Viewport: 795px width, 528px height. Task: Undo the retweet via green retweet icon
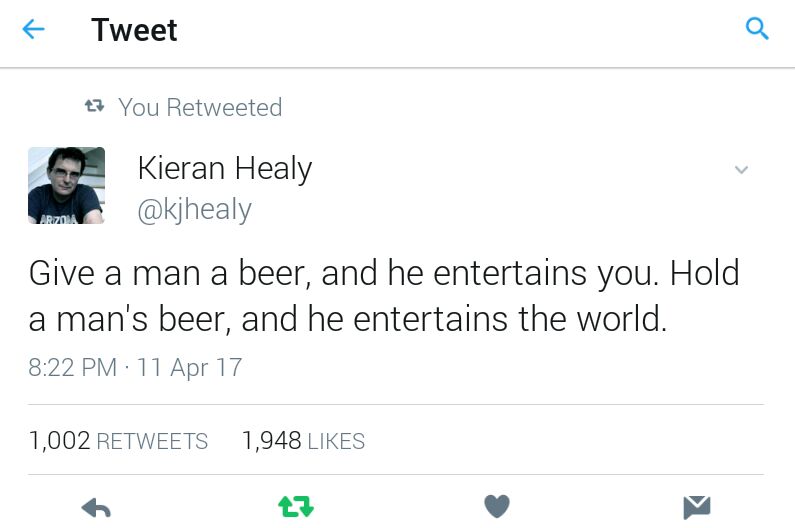tap(296, 507)
